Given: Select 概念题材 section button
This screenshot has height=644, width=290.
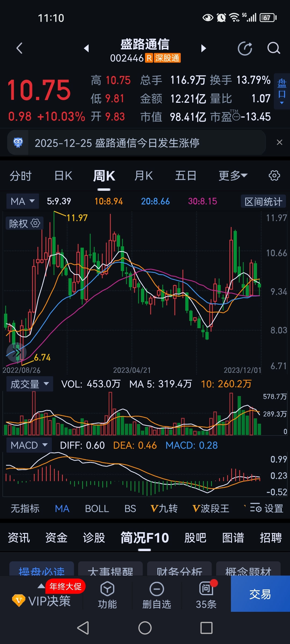Looking at the screenshot, I should click(x=248, y=569).
